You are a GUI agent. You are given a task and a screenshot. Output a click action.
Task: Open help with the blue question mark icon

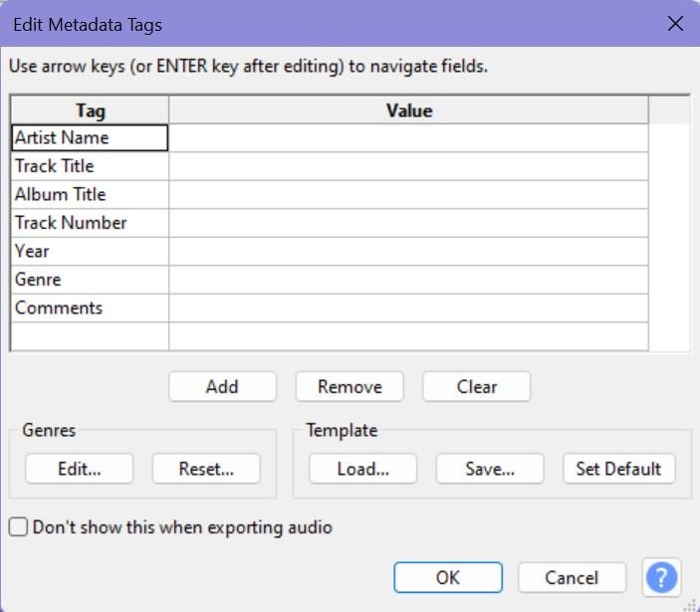(x=661, y=577)
